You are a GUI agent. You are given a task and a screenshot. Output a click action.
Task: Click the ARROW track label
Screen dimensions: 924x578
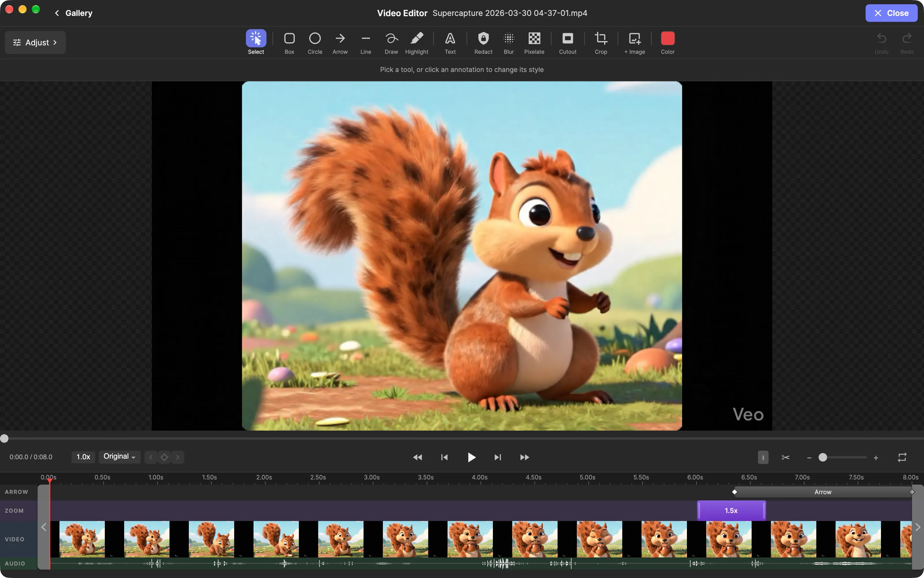click(16, 492)
